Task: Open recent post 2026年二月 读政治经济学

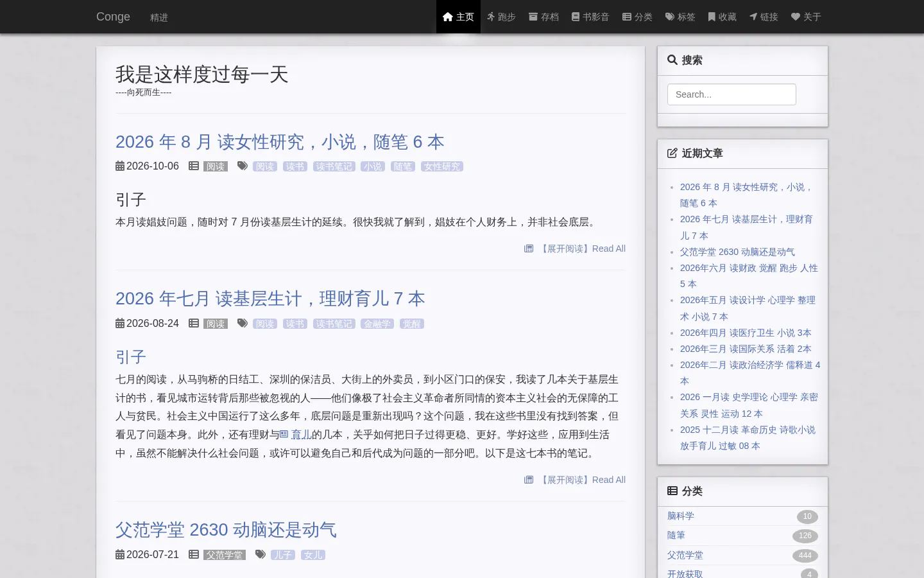Action: coord(750,372)
